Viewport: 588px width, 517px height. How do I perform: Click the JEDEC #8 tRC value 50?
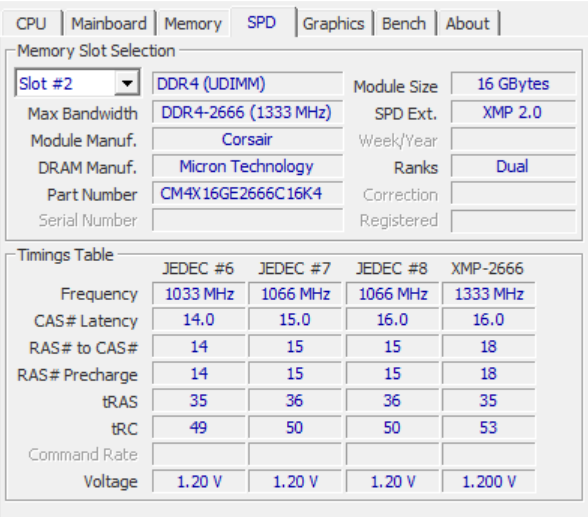click(x=392, y=428)
